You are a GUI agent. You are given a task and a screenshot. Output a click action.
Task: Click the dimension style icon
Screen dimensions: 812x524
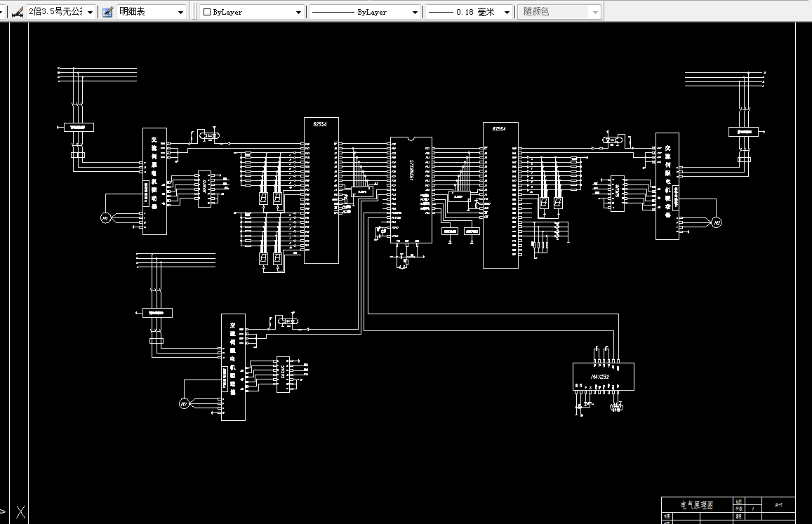[x=17, y=12]
